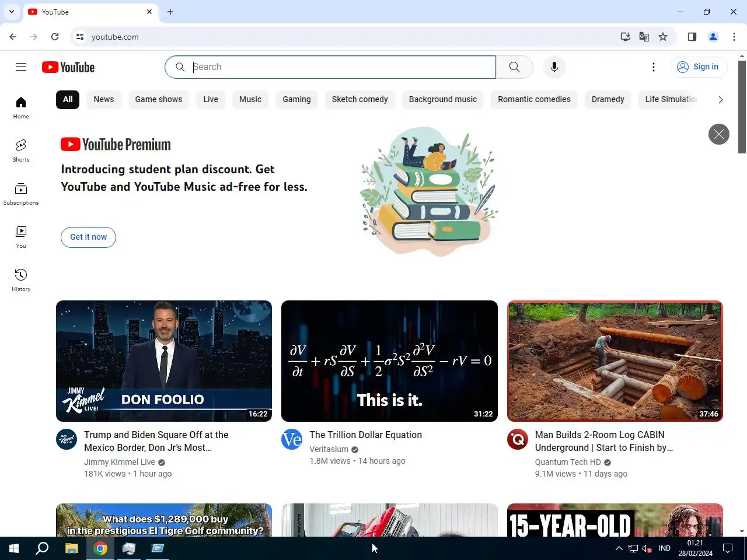Click Chrome icon in taskbar

[x=100, y=548]
